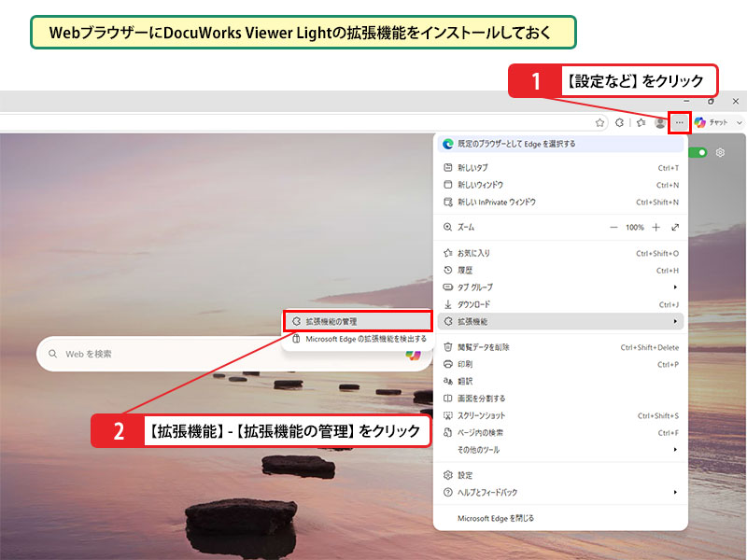Choose 閲覧データを削除
The image size is (747, 560).
560,347
